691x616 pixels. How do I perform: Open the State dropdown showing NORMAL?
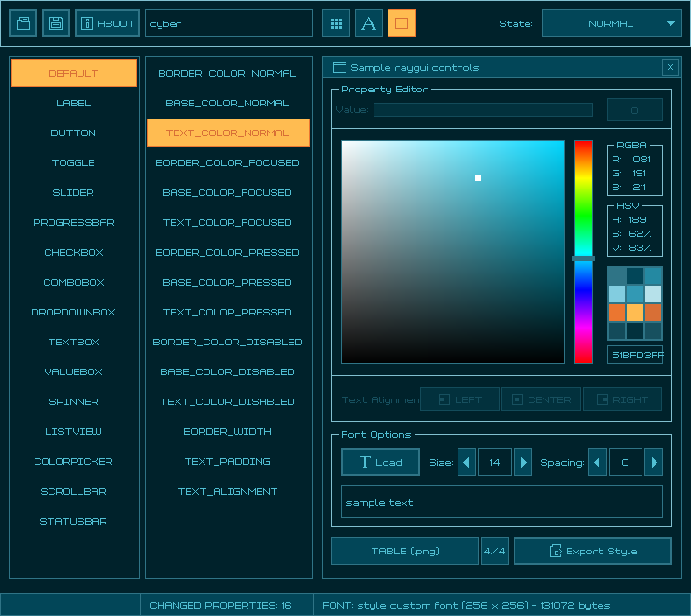click(x=611, y=23)
